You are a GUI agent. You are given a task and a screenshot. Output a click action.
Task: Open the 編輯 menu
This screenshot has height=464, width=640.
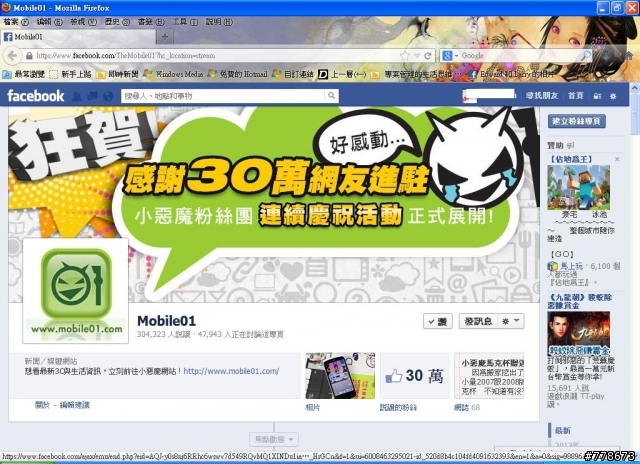click(x=49, y=22)
